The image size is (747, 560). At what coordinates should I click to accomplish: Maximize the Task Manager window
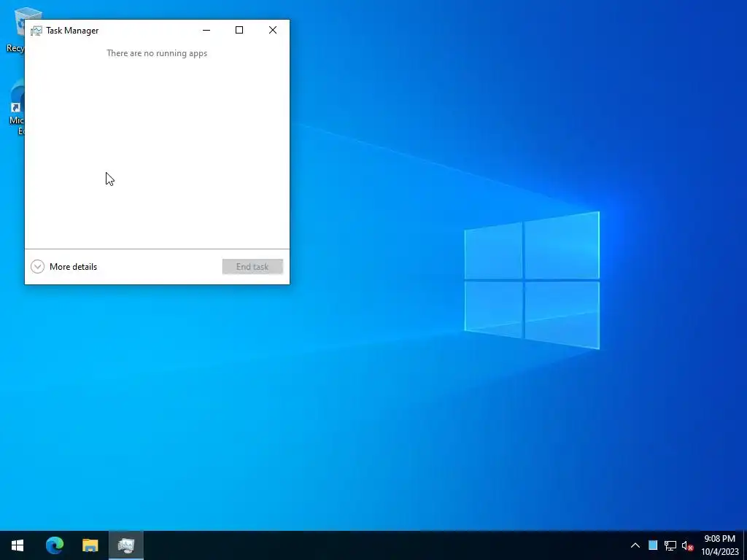click(239, 30)
